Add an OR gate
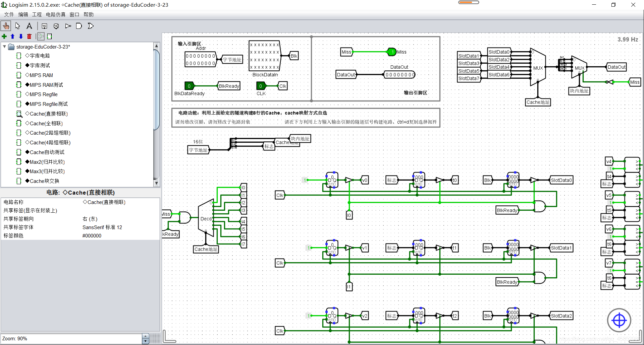Image resolution: width=644 pixels, height=345 pixels. pos(91,26)
